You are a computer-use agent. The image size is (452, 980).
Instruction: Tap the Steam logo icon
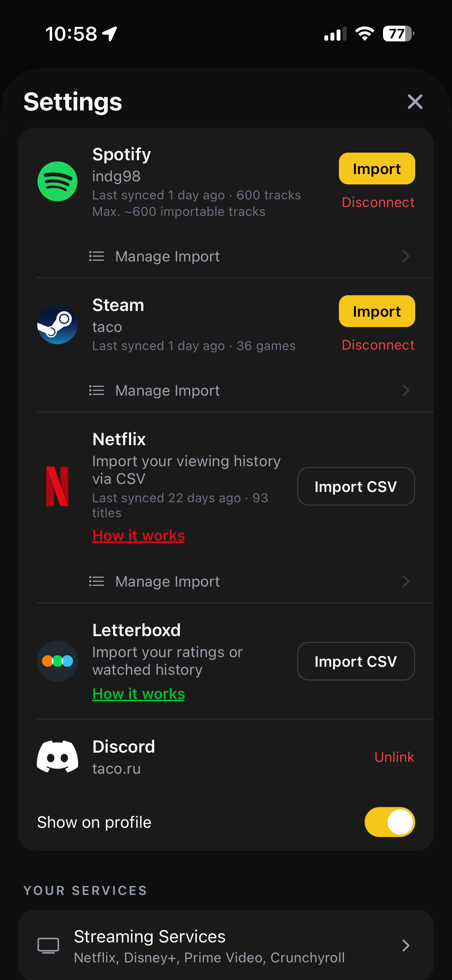pyautogui.click(x=58, y=324)
